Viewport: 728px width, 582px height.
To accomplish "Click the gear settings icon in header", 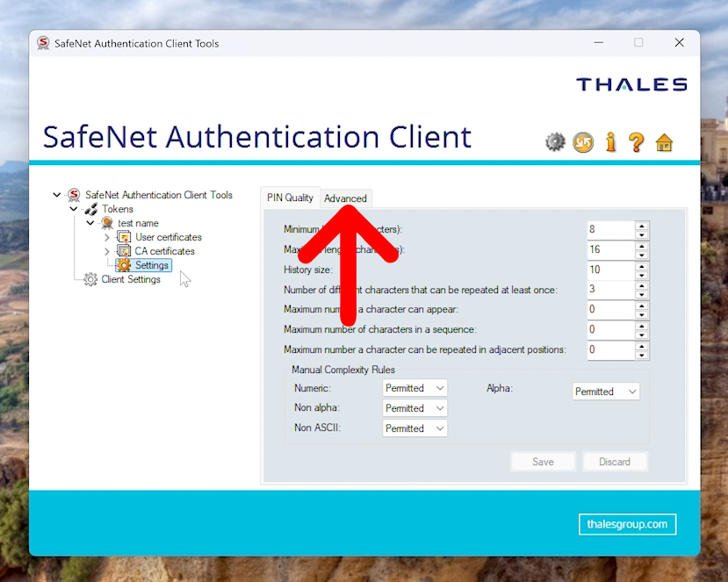I will (x=555, y=142).
